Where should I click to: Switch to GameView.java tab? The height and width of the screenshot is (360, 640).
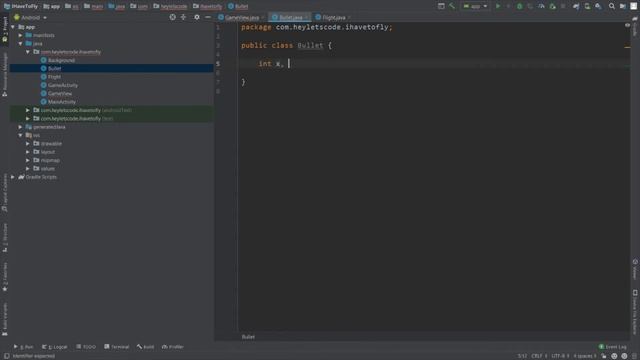point(241,18)
